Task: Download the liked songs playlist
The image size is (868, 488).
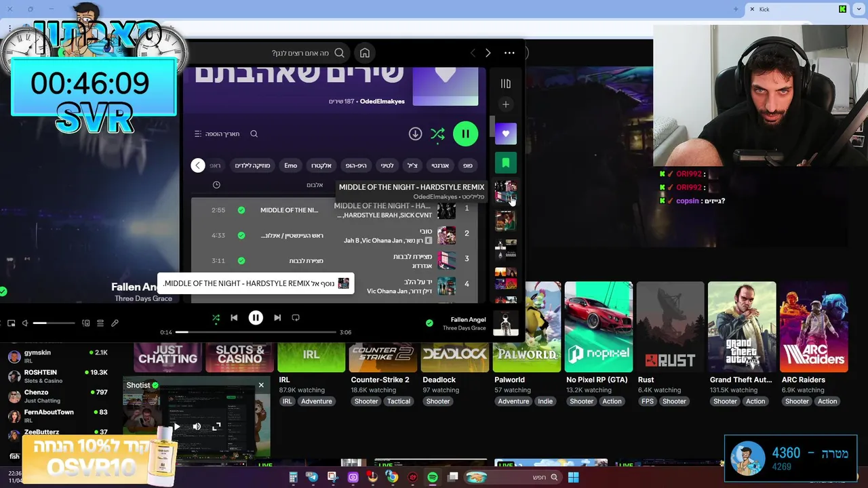Action: [415, 134]
